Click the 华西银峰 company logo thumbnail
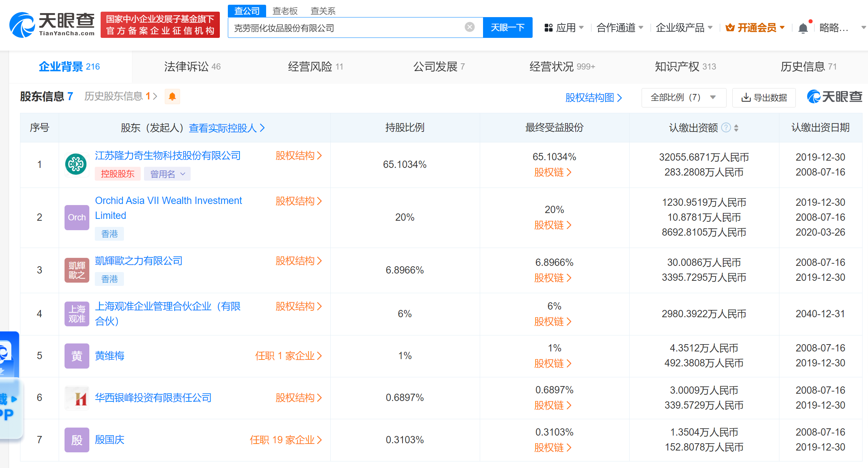The height and width of the screenshot is (468, 868). (x=77, y=398)
